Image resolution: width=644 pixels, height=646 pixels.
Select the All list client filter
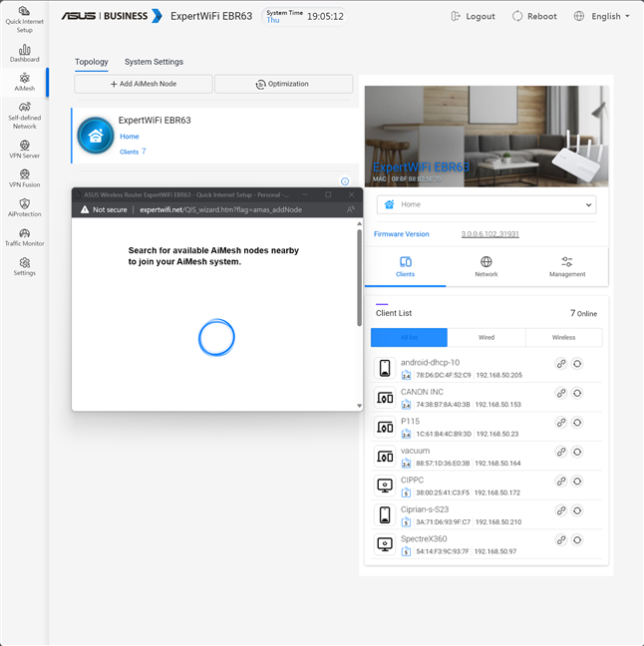click(409, 338)
